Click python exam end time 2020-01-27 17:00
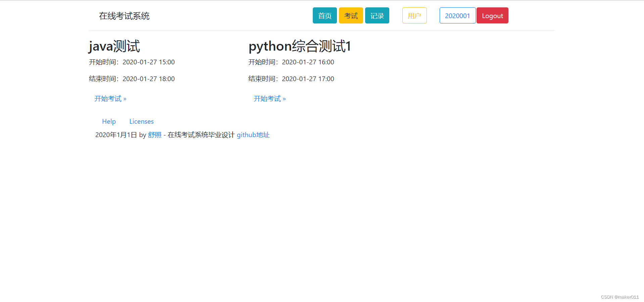The height and width of the screenshot is (302, 644). pyautogui.click(x=308, y=79)
